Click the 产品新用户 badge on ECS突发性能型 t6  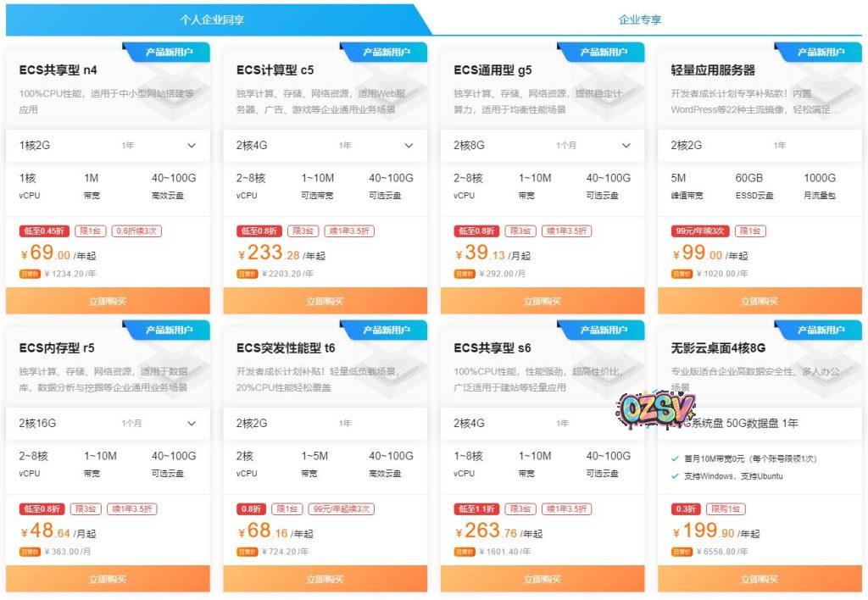pyautogui.click(x=386, y=330)
